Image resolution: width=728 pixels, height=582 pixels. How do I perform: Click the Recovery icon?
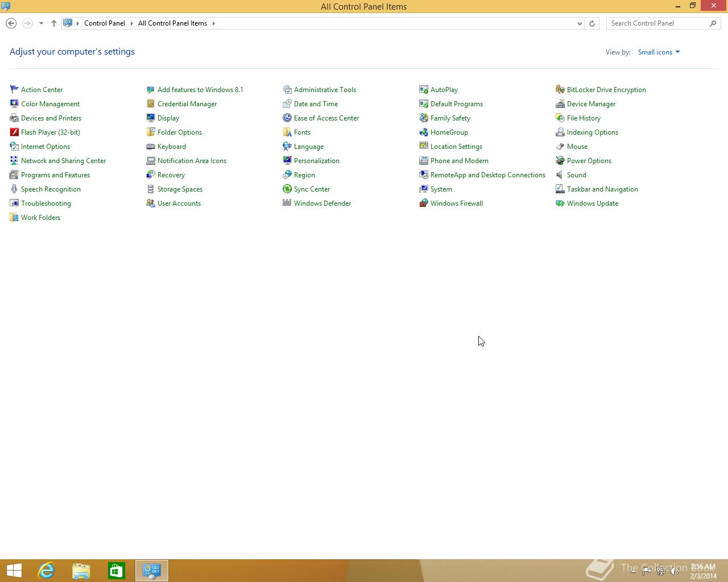click(x=151, y=174)
